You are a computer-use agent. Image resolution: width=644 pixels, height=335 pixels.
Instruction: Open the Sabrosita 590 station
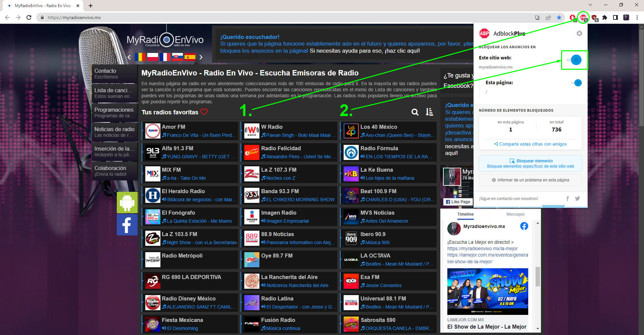[x=389, y=324]
